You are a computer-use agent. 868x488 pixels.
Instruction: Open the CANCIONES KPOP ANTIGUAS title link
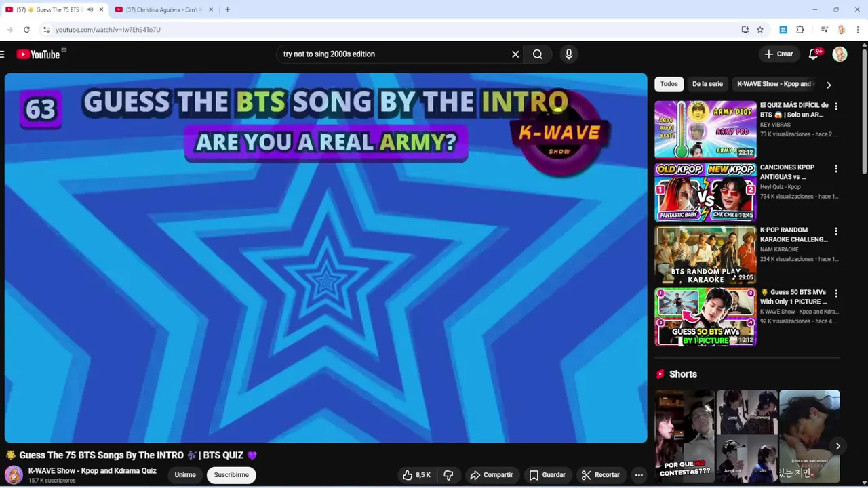(787, 172)
